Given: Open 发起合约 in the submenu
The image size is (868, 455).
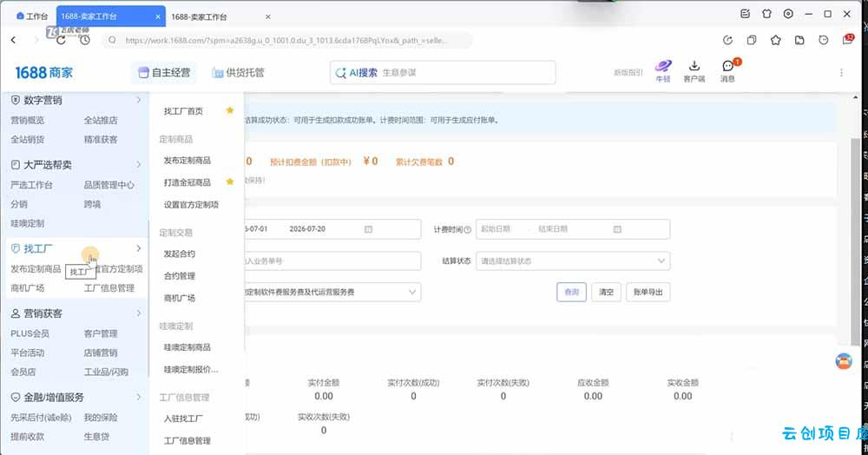Looking at the screenshot, I should [x=180, y=254].
